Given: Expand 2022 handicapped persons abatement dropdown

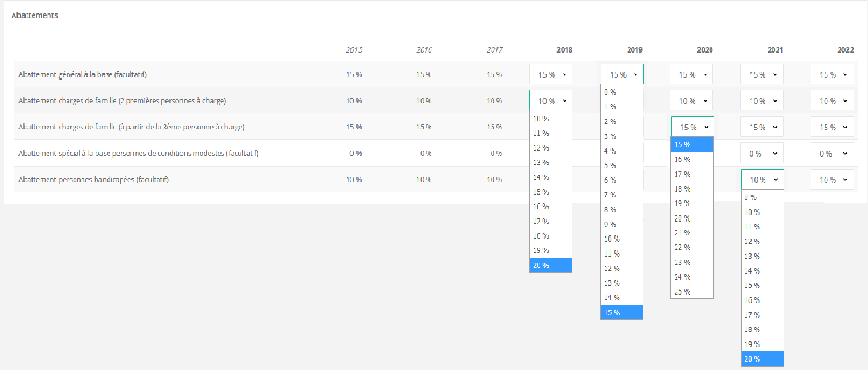Looking at the screenshot, I should click(x=832, y=180).
